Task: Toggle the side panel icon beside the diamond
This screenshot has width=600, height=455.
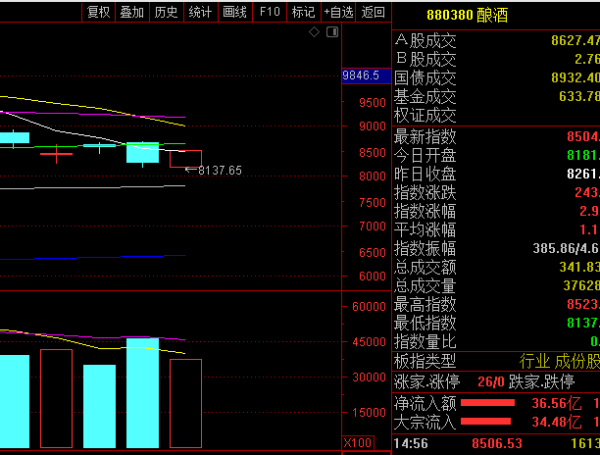Action: [331, 32]
